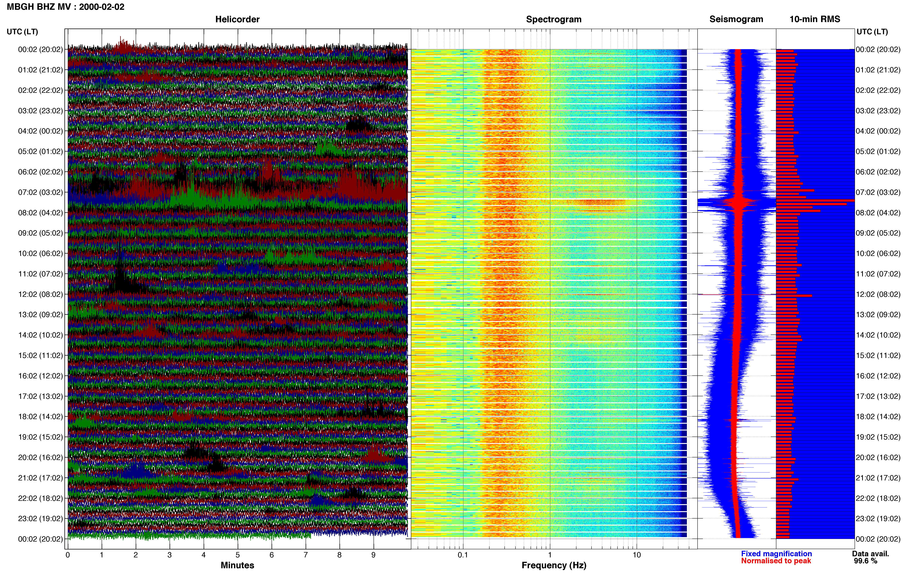The height and width of the screenshot is (578, 924).
Task: Click the right time label '20:02 (16:02)'
Action: pyautogui.click(x=878, y=458)
